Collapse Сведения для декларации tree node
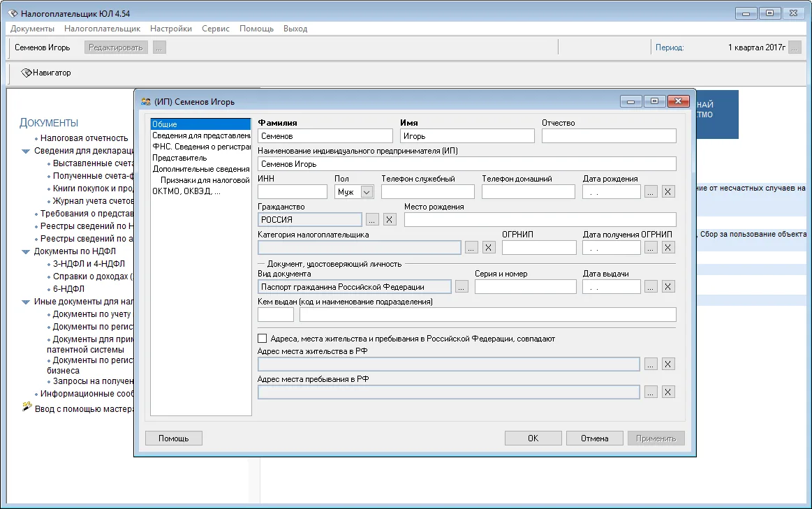812x509 pixels. [x=25, y=152]
